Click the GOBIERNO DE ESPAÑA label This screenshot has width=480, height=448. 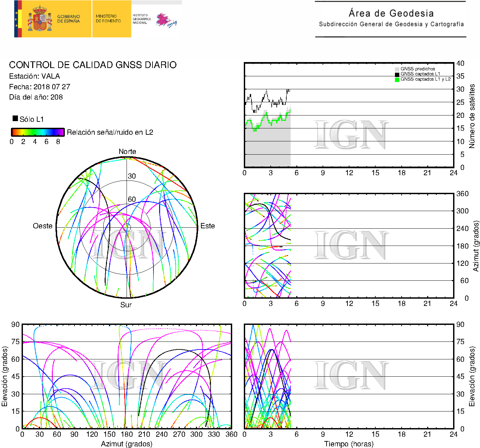(68, 19)
